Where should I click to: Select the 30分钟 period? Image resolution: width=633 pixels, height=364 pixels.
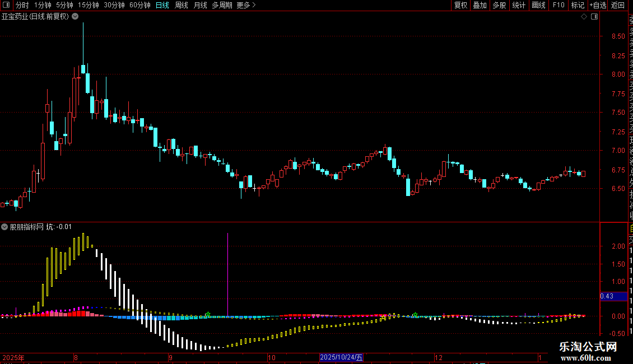point(114,5)
